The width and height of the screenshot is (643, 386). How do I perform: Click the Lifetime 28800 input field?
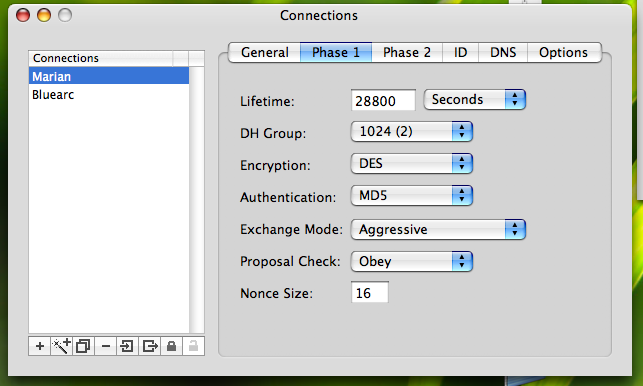pyautogui.click(x=383, y=100)
